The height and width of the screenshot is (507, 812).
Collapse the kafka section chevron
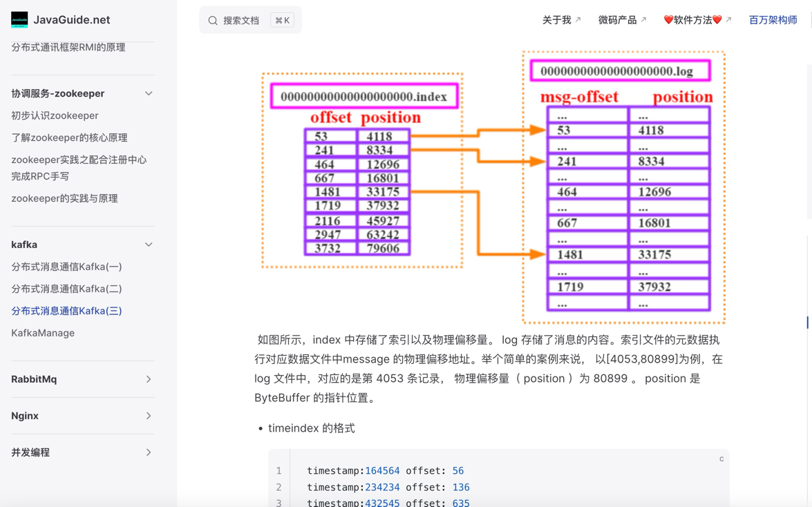pyautogui.click(x=149, y=245)
